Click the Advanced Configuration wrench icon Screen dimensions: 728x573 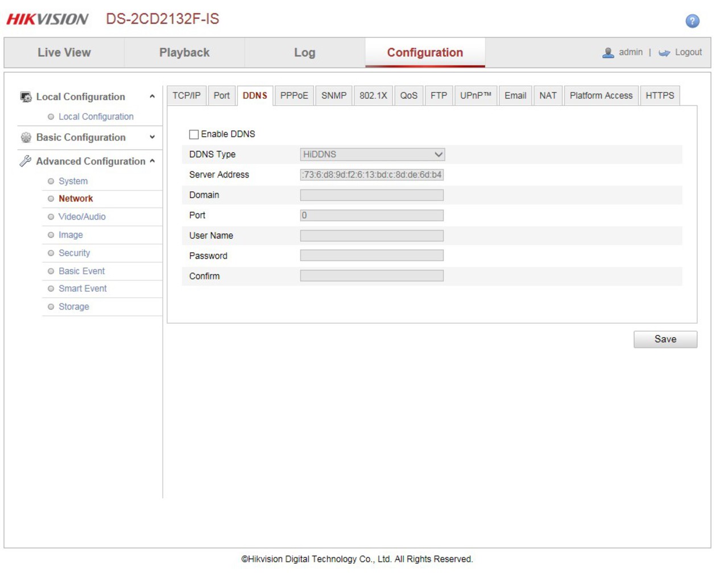coord(26,161)
